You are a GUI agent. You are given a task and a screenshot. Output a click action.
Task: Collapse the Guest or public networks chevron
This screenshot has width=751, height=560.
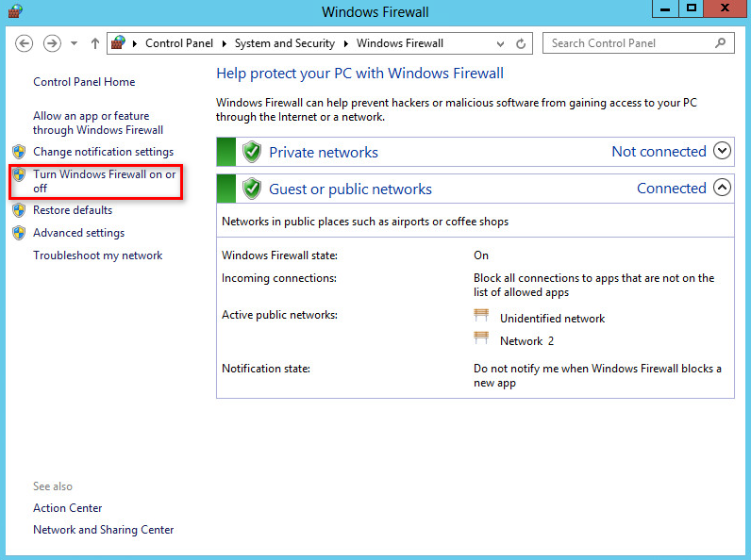click(x=722, y=188)
